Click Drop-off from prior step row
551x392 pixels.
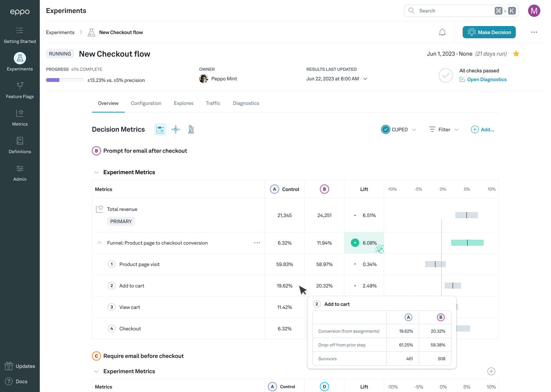point(382,345)
